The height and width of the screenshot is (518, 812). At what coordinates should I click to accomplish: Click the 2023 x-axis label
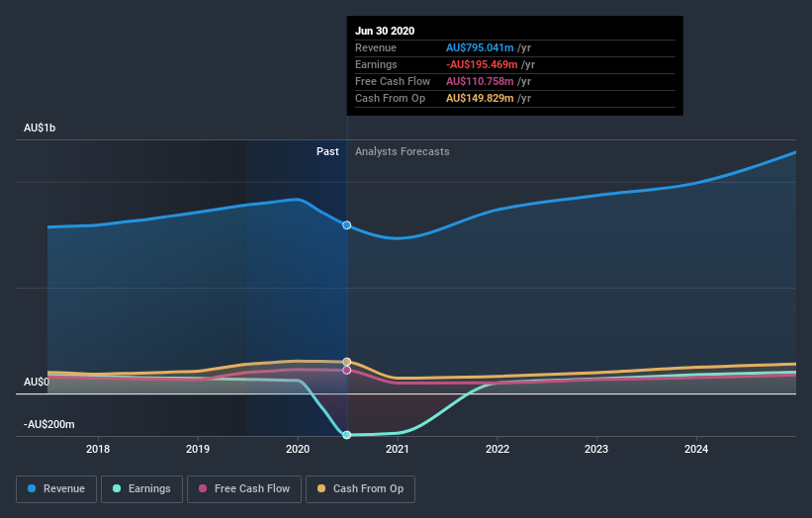point(596,449)
